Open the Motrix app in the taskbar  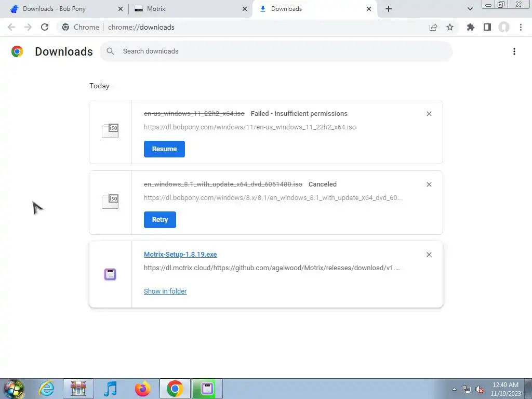(207, 389)
